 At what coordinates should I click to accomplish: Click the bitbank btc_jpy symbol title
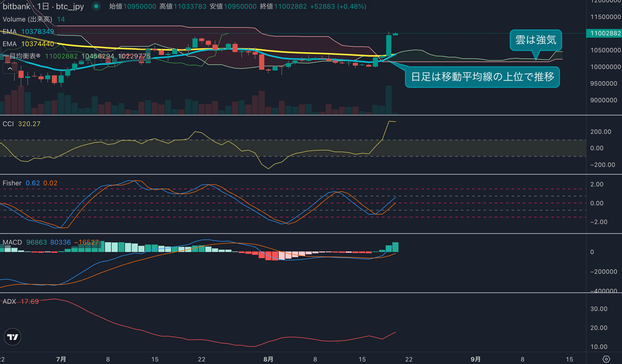pos(43,6)
